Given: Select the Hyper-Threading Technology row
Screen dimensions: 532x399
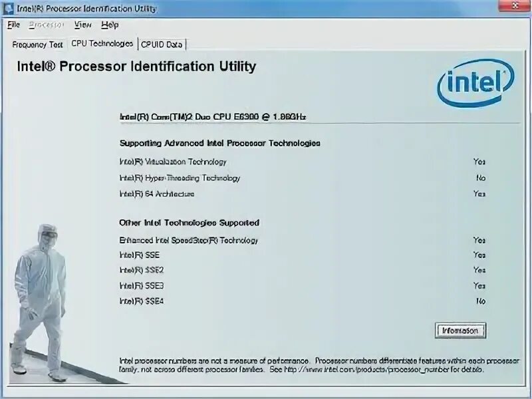Looking at the screenshot, I should (303, 178).
